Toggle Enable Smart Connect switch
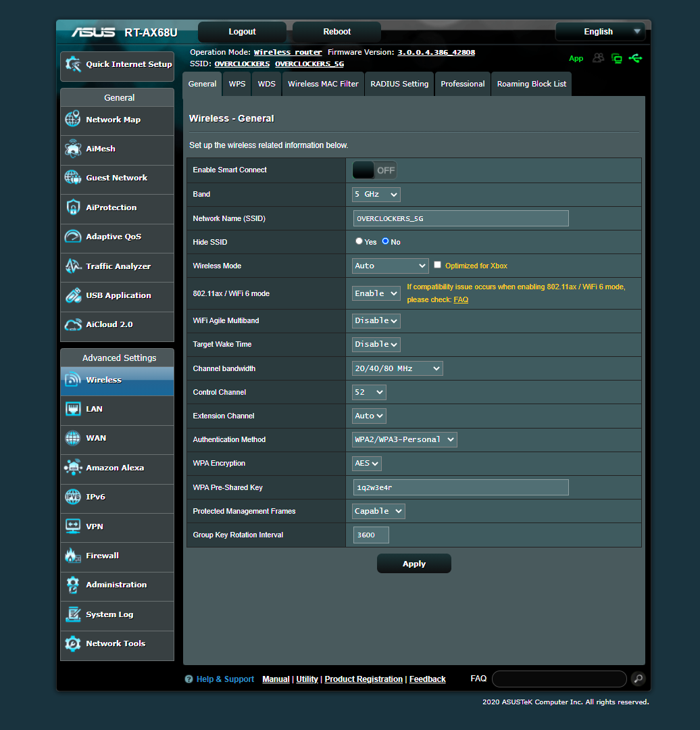The height and width of the screenshot is (730, 700). tap(374, 170)
